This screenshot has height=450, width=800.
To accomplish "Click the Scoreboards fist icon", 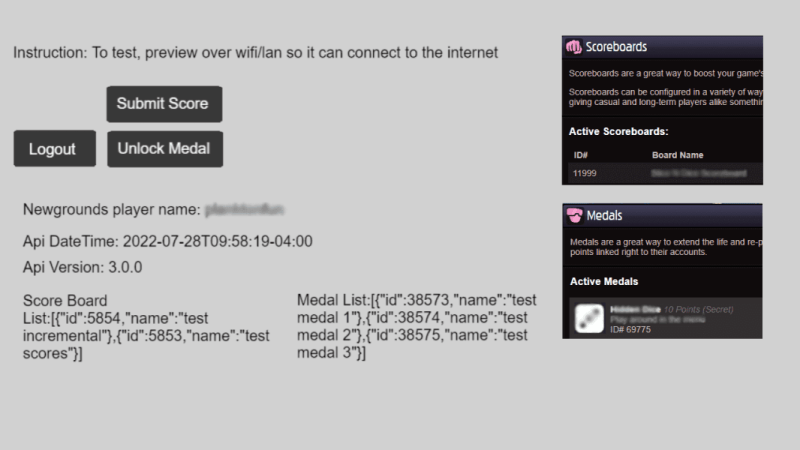I will pos(573,47).
